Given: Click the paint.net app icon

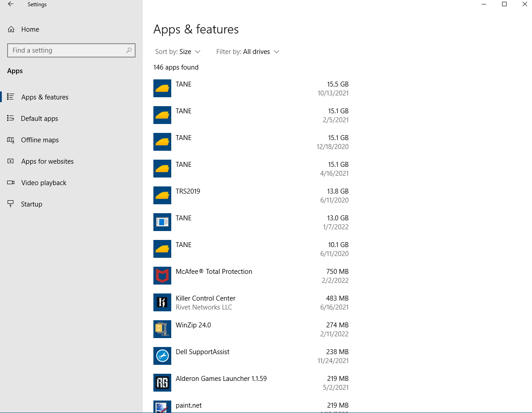Looking at the screenshot, I should tap(162, 407).
